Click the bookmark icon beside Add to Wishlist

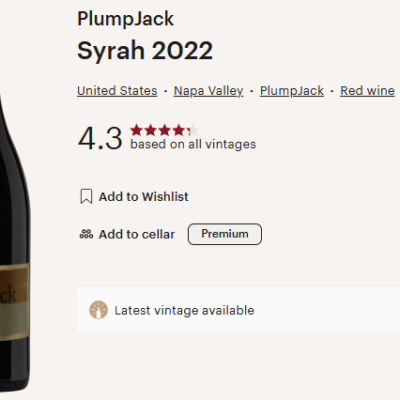86,196
